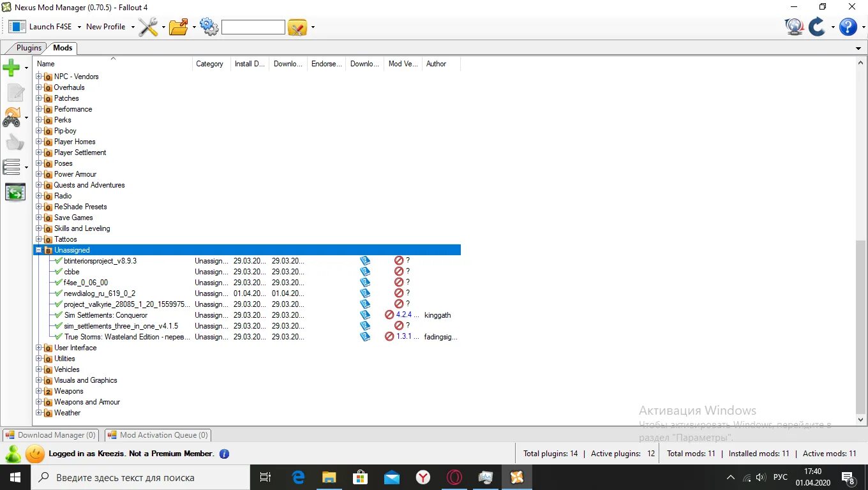This screenshot has height=490, width=868.
Task: Toggle green checkmark for f4se_0_06_00
Action: (x=59, y=283)
